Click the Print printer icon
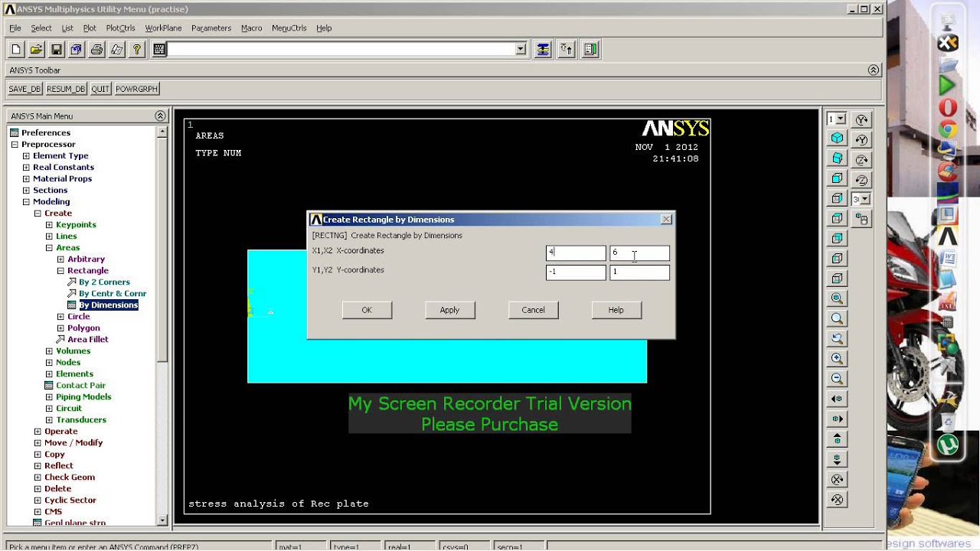Screen dimensions: 980x551 coord(96,50)
